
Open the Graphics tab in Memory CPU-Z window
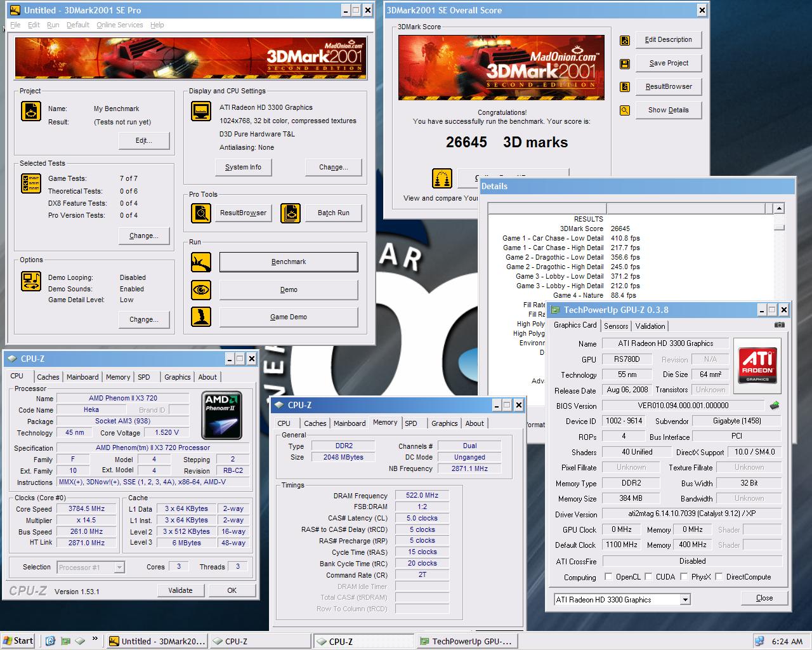444,423
